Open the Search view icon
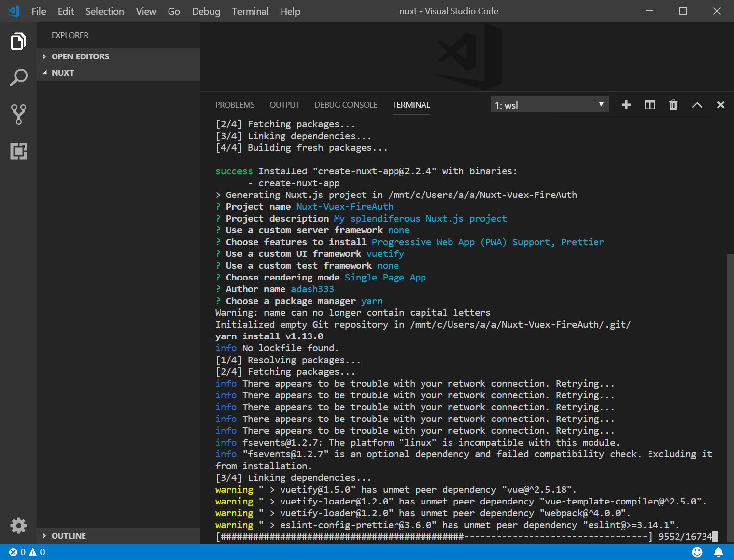 [x=18, y=78]
